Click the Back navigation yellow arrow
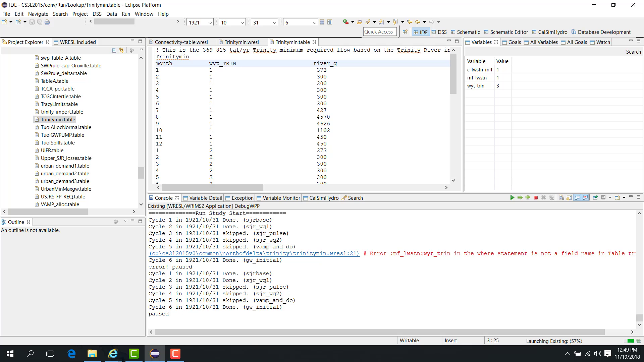The height and width of the screenshot is (362, 644). coord(418,22)
